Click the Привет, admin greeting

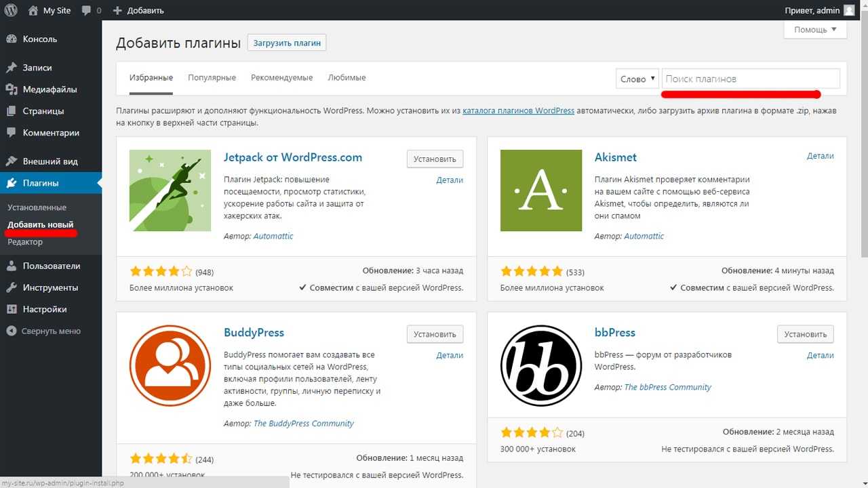click(812, 11)
